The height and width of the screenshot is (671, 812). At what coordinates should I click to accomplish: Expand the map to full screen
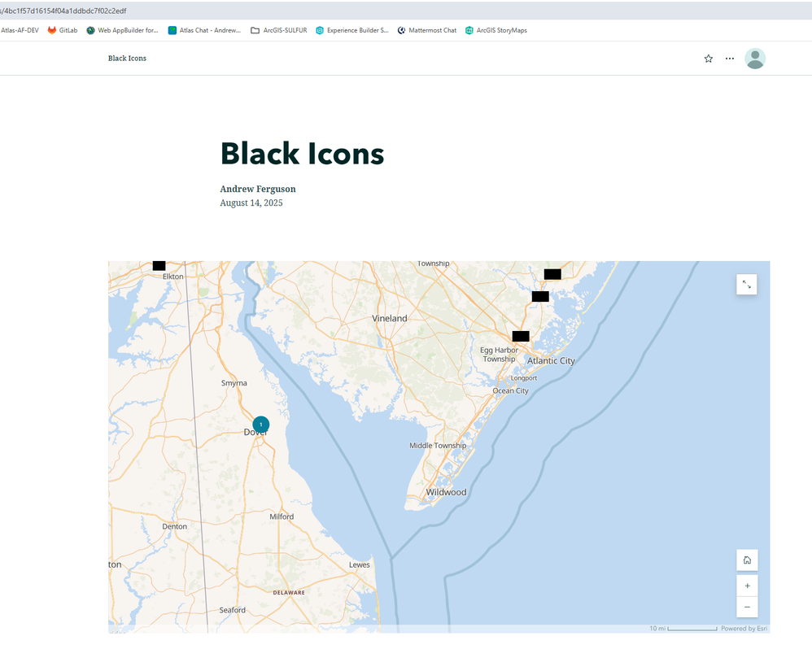[747, 284]
